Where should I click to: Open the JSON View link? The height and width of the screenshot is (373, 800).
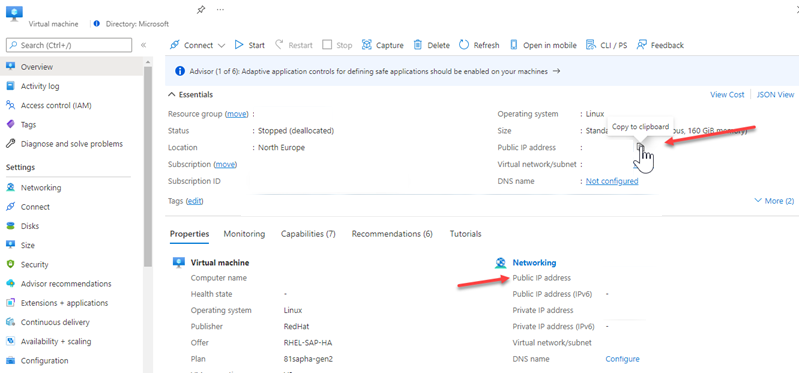click(x=776, y=94)
